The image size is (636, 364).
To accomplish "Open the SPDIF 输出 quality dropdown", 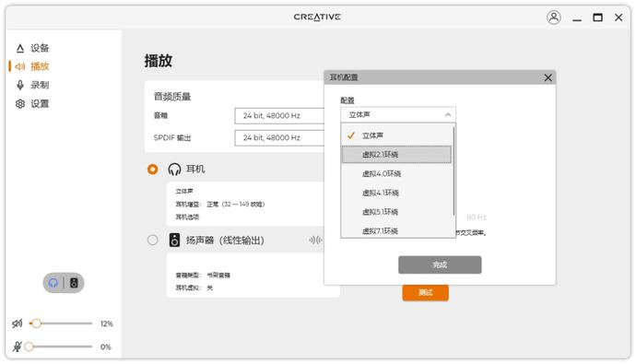I will pos(279,138).
